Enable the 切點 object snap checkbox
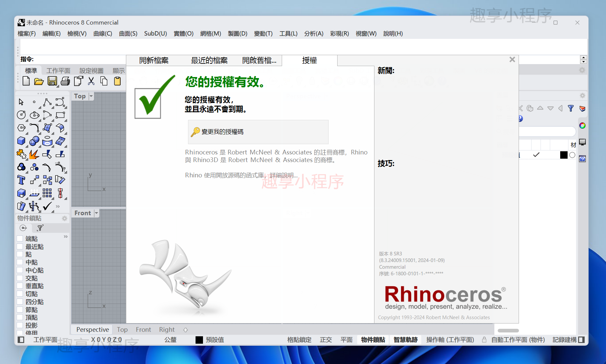This screenshot has width=606, height=364. pyautogui.click(x=20, y=294)
